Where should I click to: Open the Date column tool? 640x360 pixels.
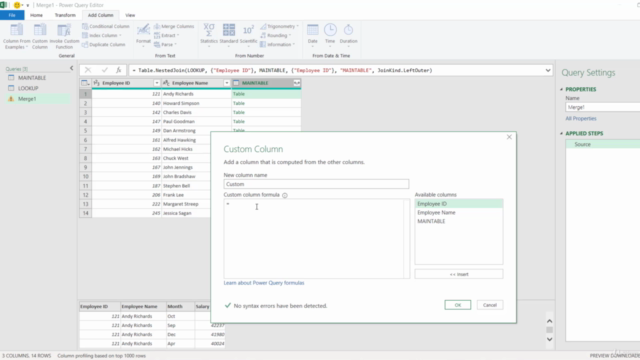[x=313, y=35]
